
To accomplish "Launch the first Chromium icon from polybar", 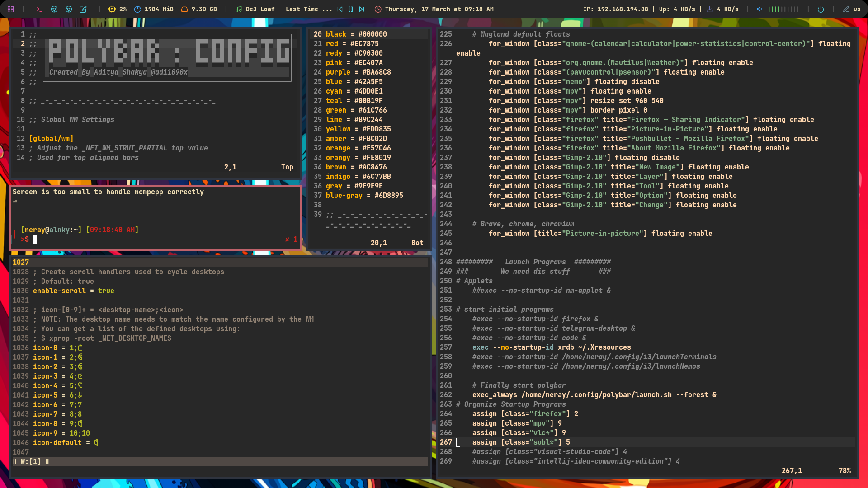I will pyautogui.click(x=54, y=9).
